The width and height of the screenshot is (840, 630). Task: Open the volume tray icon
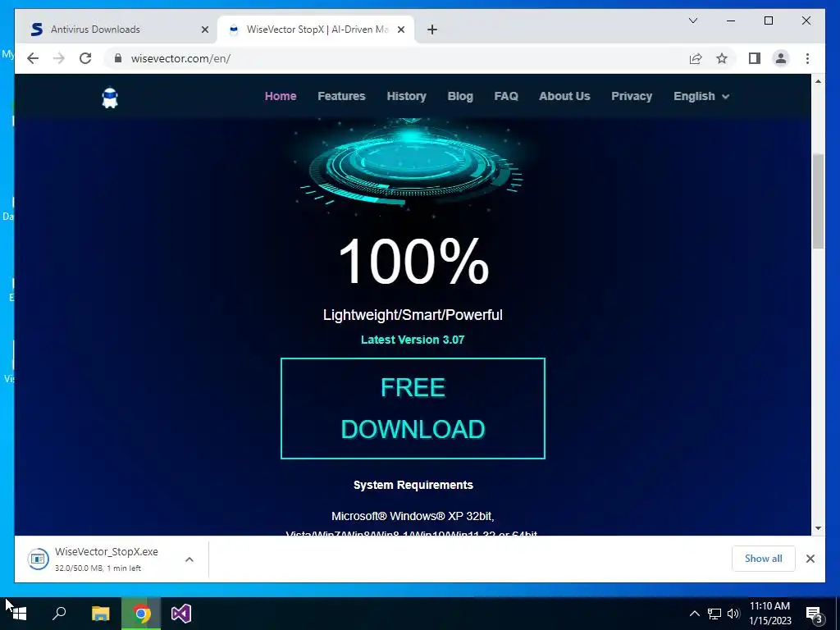tap(733, 614)
